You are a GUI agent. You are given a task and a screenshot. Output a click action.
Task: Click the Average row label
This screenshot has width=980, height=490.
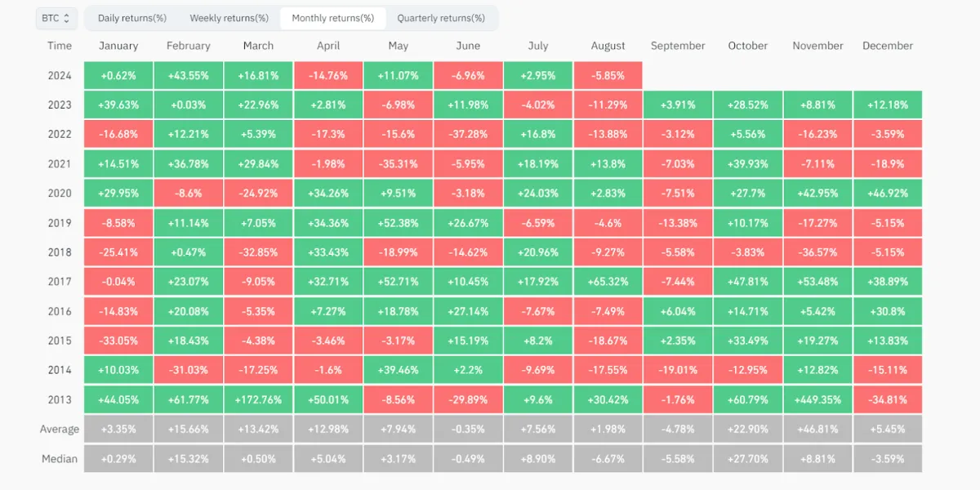pos(60,430)
